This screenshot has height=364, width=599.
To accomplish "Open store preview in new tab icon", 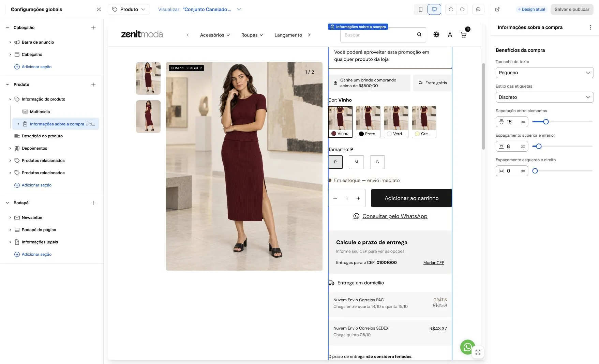I will point(497,10).
